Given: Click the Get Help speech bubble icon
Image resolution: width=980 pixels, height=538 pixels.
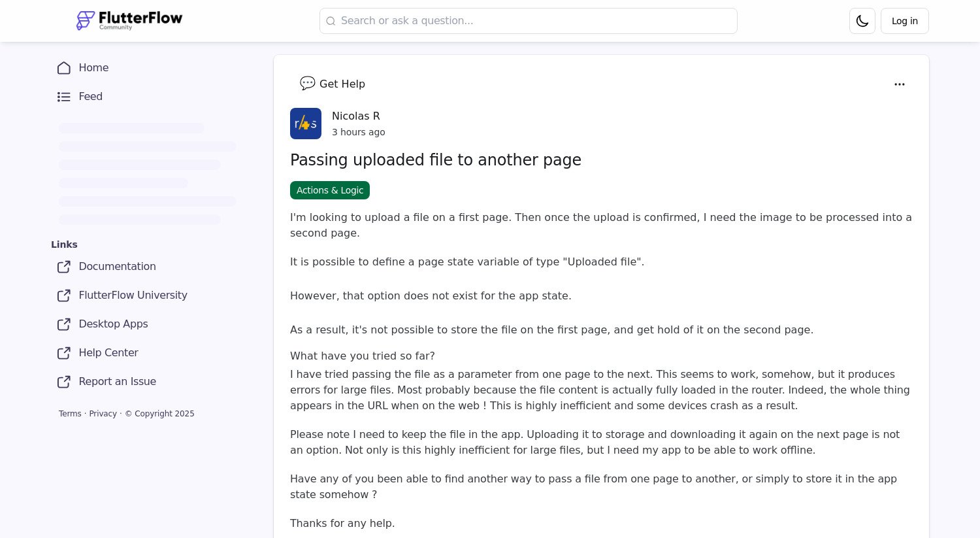Looking at the screenshot, I should (x=307, y=84).
